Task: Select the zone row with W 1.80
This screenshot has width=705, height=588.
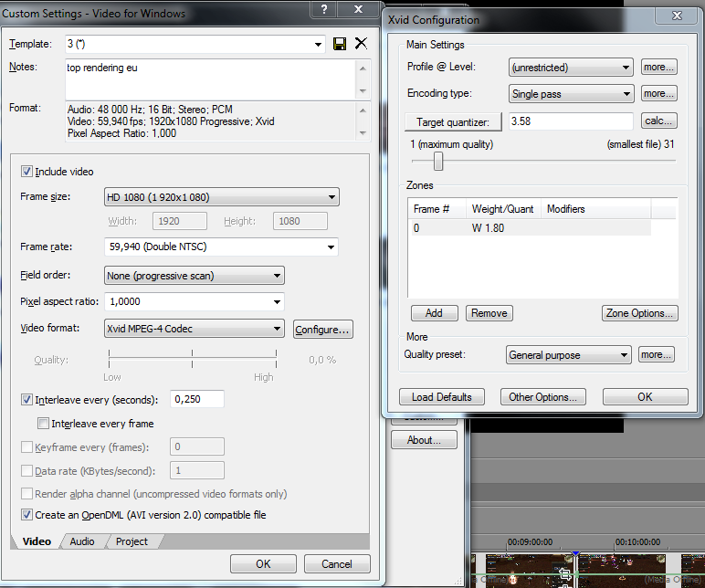Action: 529,228
